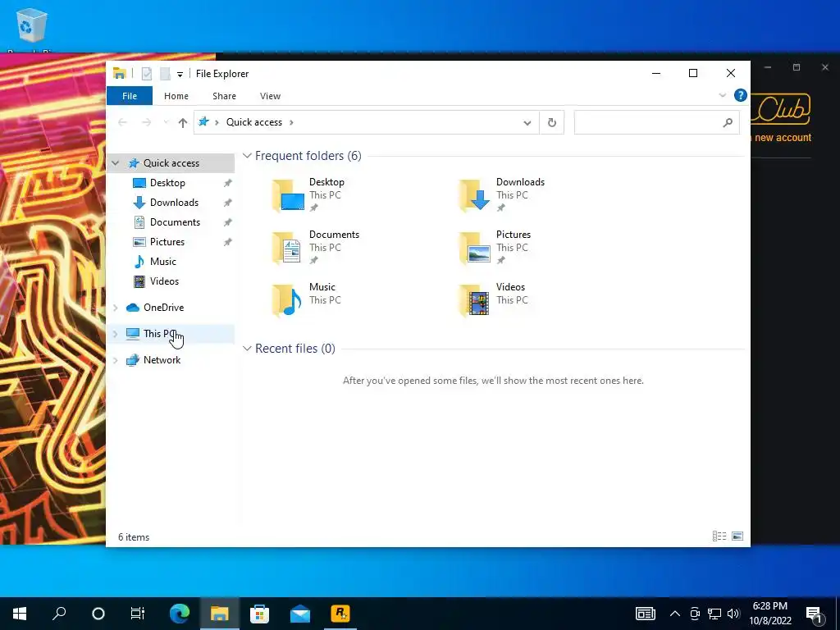Viewport: 840px width, 630px height.
Task: Click the new account link in Rockstar window
Action: pyautogui.click(x=783, y=138)
